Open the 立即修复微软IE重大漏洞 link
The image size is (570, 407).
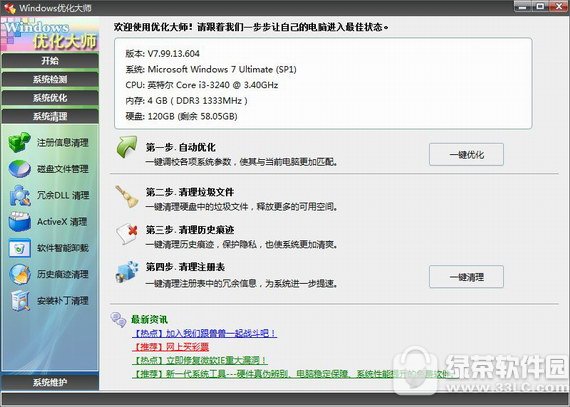pos(200,360)
